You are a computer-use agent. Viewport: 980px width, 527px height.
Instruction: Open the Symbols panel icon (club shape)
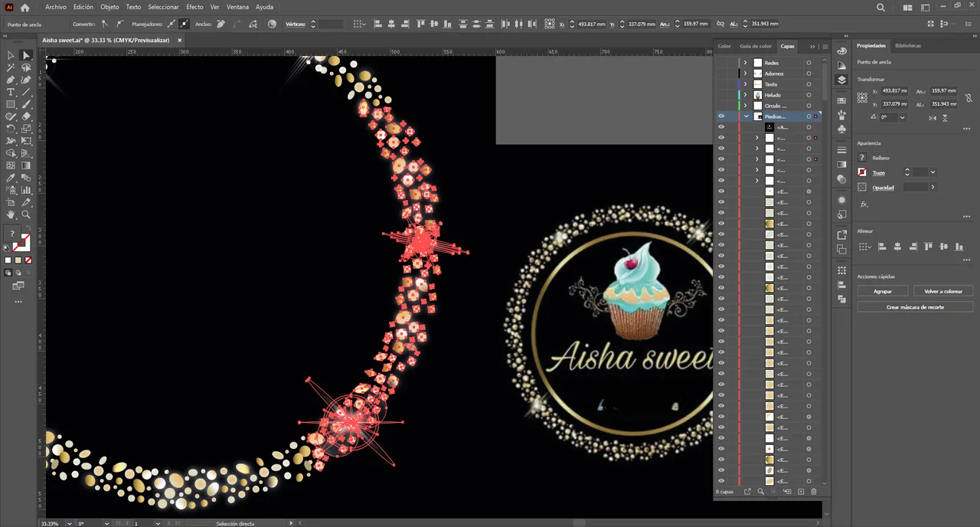point(841,129)
